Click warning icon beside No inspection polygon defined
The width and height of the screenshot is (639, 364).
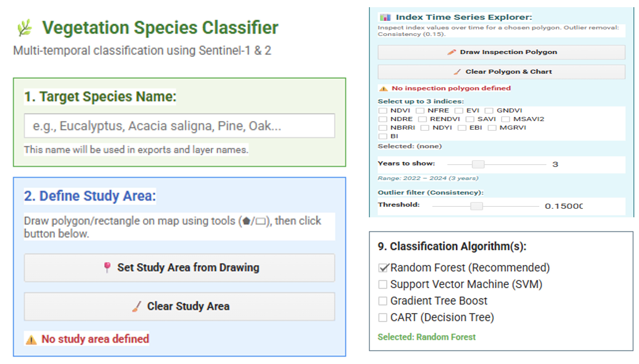click(383, 89)
